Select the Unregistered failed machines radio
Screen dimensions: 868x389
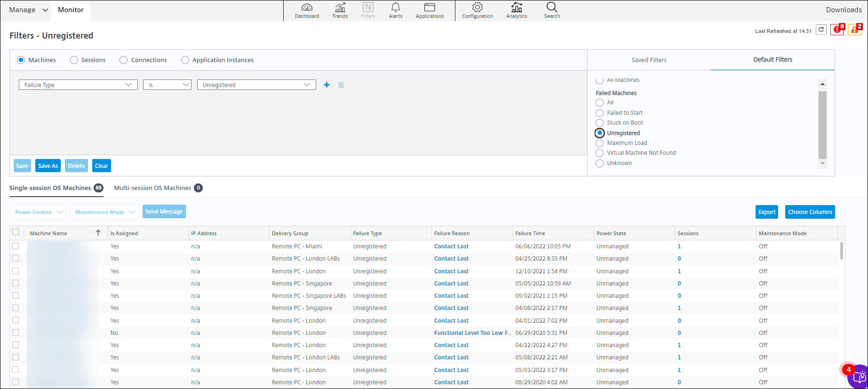click(x=599, y=133)
